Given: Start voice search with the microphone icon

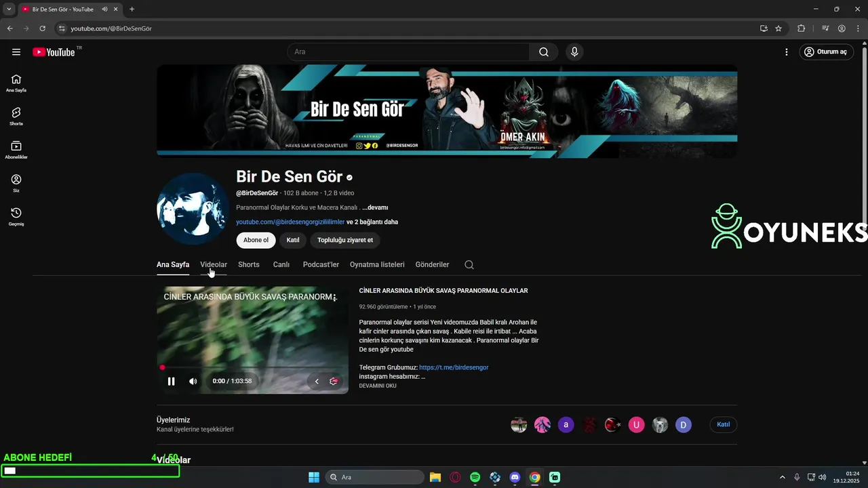Looking at the screenshot, I should pyautogui.click(x=574, y=52).
